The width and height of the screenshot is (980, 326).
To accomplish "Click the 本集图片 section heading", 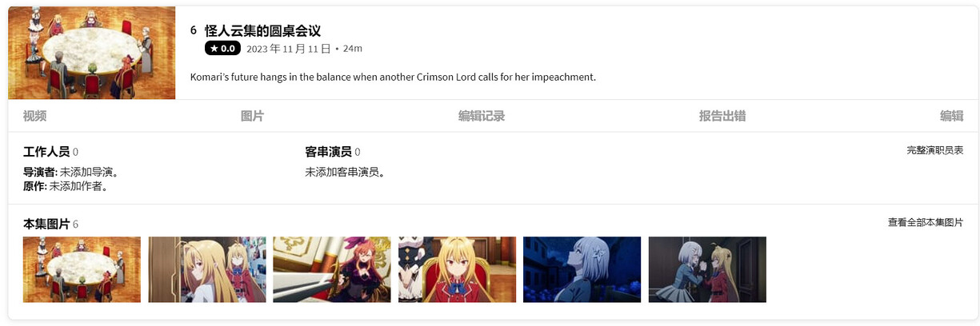I will (46, 225).
